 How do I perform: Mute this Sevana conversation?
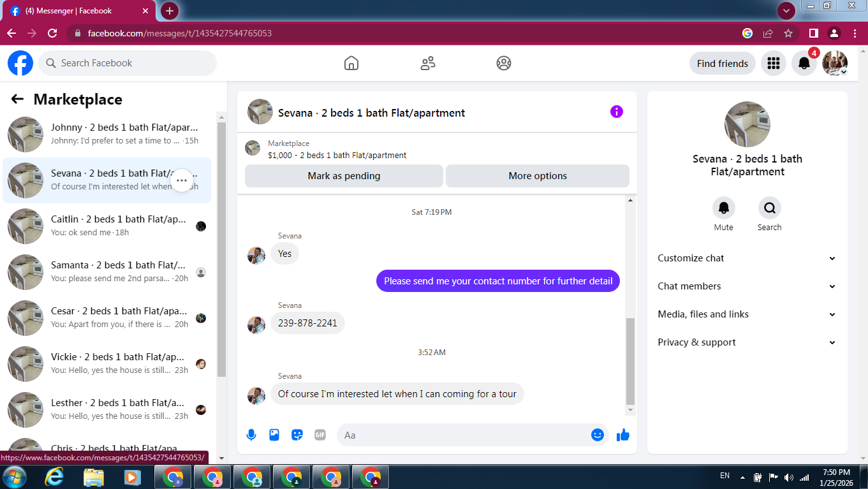[723, 208]
